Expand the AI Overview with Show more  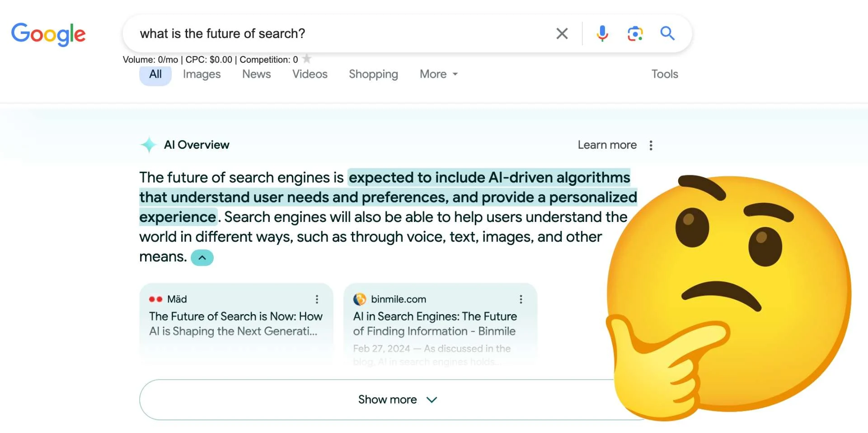click(397, 400)
